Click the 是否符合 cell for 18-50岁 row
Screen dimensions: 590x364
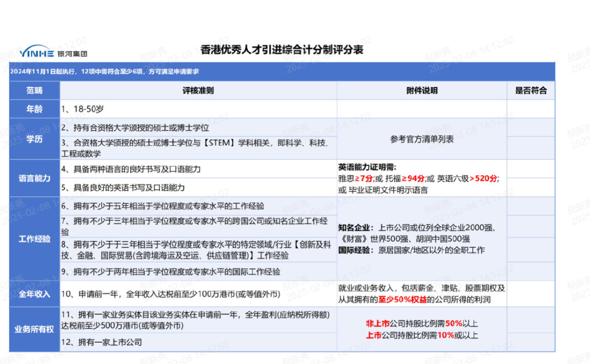[x=531, y=109]
